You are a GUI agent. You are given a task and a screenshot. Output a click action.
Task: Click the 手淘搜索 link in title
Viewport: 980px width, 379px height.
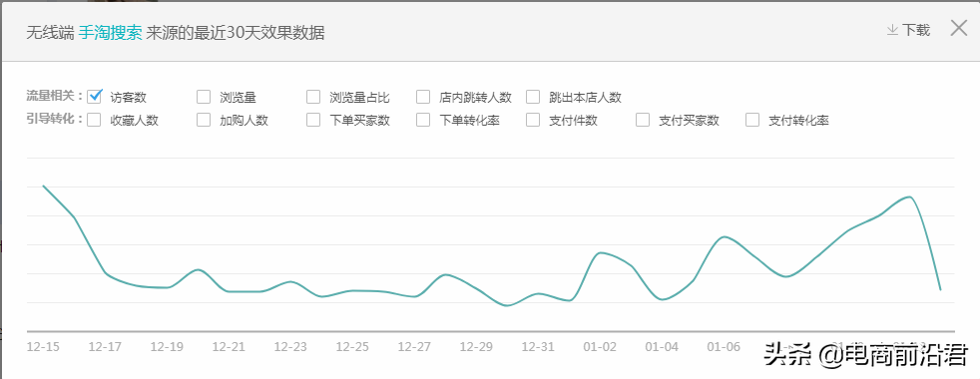click(111, 33)
